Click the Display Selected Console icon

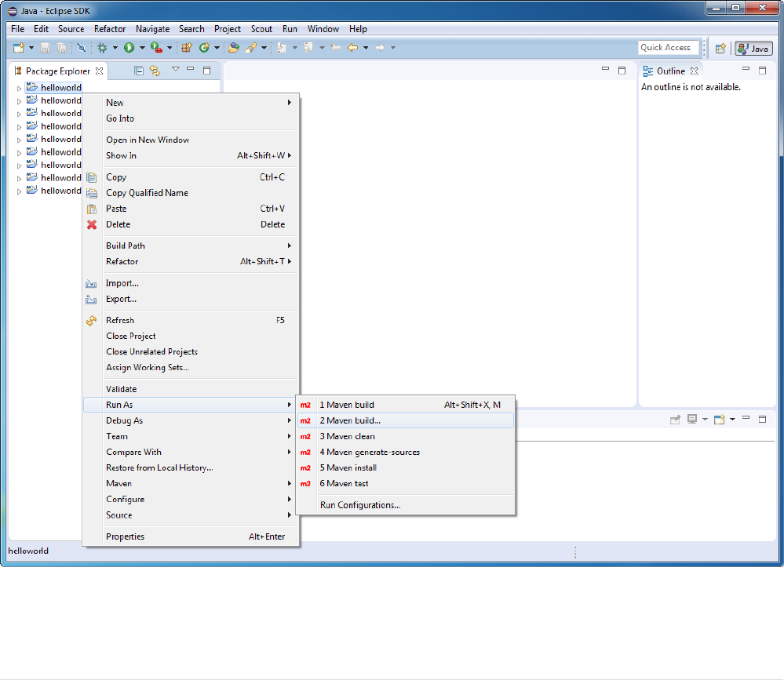pyautogui.click(x=692, y=419)
